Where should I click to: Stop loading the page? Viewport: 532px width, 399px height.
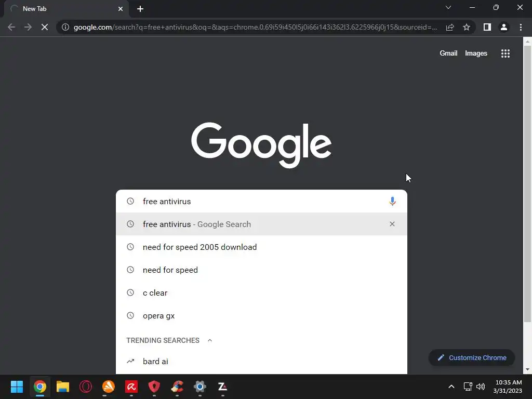point(45,27)
